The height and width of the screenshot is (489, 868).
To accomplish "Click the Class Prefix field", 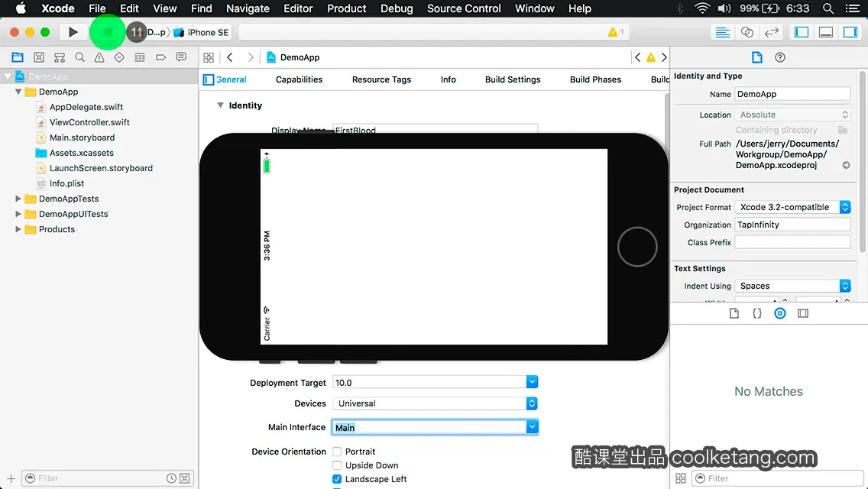I will coord(792,242).
